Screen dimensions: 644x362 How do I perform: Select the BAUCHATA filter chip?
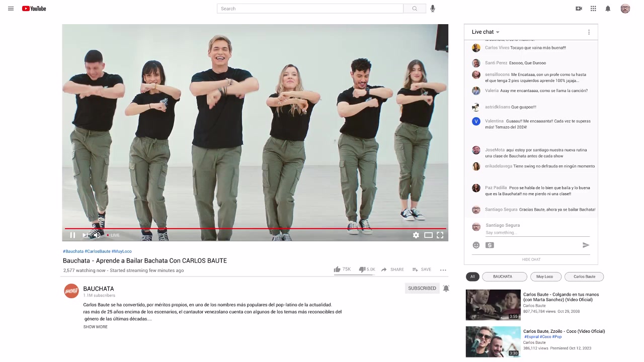[x=504, y=277]
